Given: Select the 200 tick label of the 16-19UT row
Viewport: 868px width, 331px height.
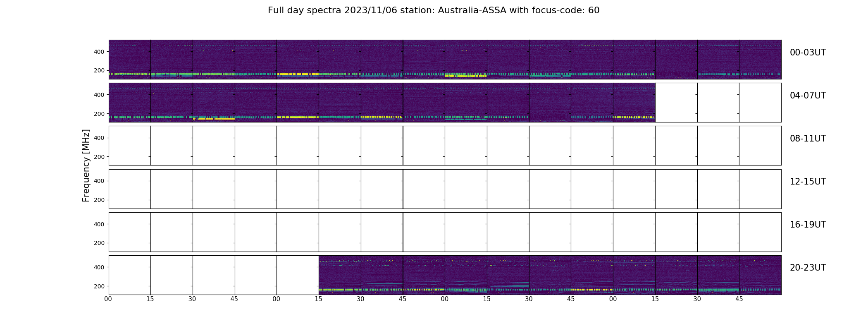Looking at the screenshot, I should coord(99,243).
